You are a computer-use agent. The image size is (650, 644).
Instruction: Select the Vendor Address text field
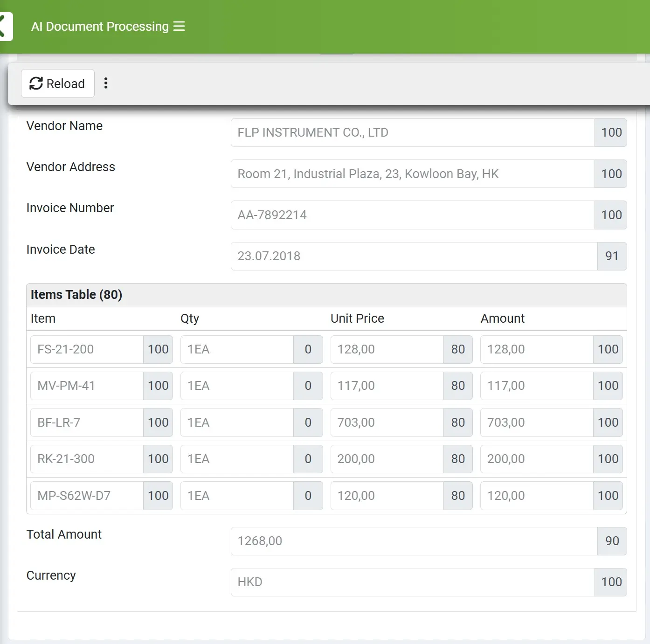[x=412, y=174]
